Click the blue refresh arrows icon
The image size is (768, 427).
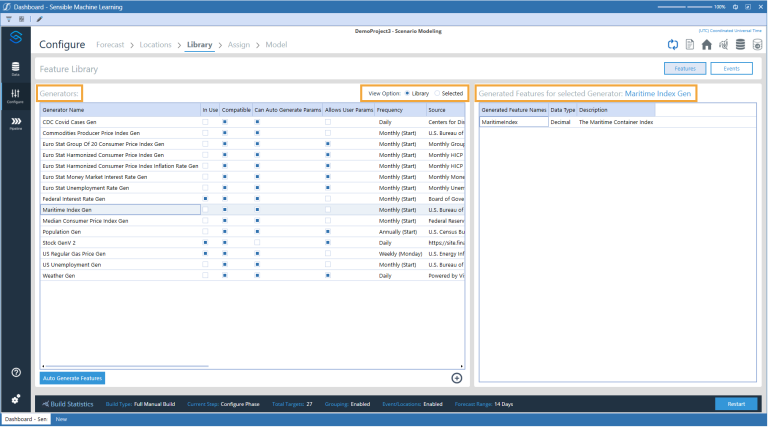673,45
